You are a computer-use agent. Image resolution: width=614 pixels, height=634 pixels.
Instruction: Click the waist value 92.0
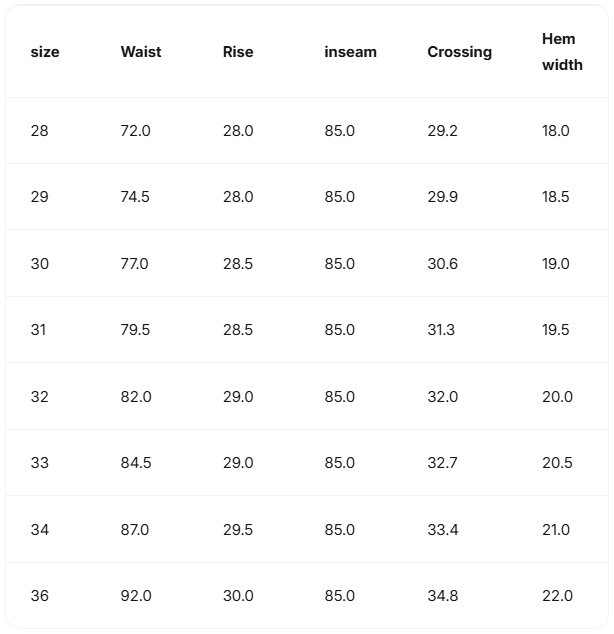pyautogui.click(x=136, y=596)
